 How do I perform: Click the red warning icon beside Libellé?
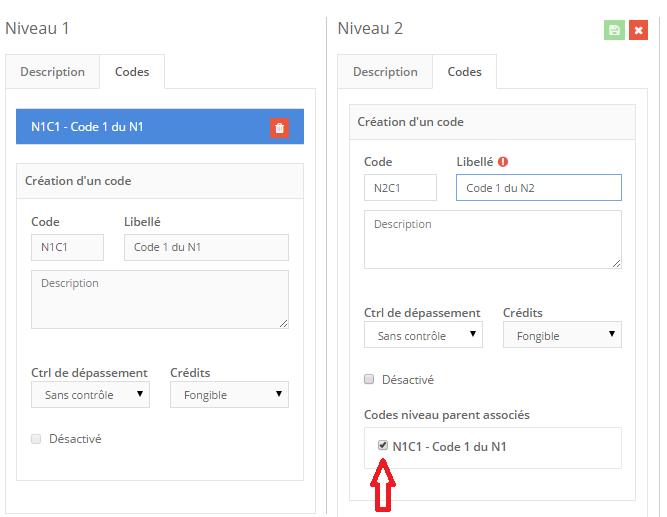pos(503,162)
